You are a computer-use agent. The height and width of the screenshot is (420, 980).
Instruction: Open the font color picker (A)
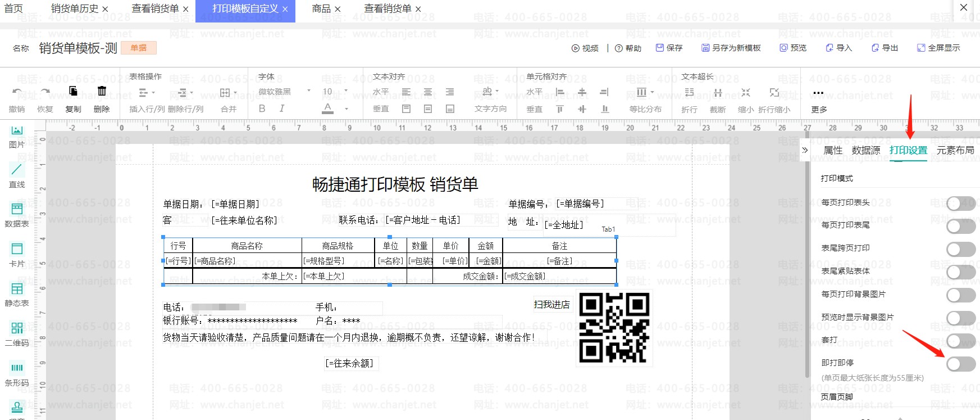[328, 109]
